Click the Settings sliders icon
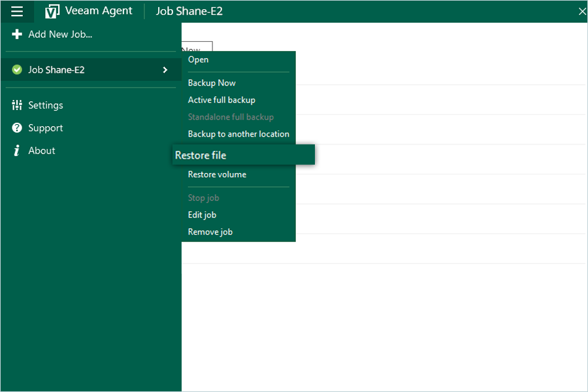Screen dimensions: 588x392 [17, 105]
